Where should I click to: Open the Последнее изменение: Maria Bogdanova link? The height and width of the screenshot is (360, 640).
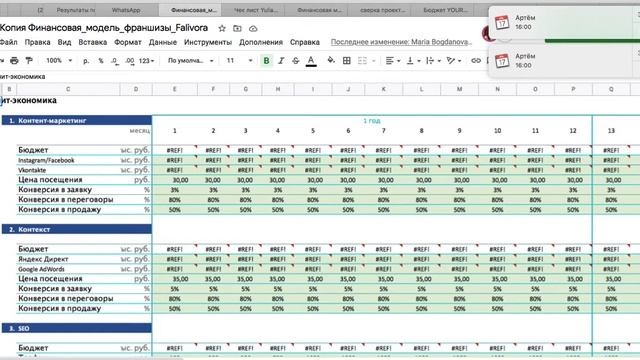[401, 42]
